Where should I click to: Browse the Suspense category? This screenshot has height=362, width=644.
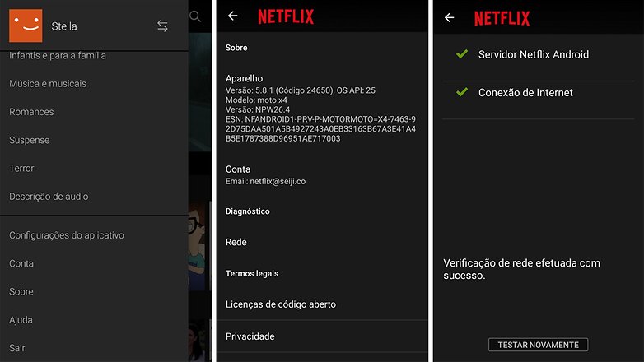29,140
